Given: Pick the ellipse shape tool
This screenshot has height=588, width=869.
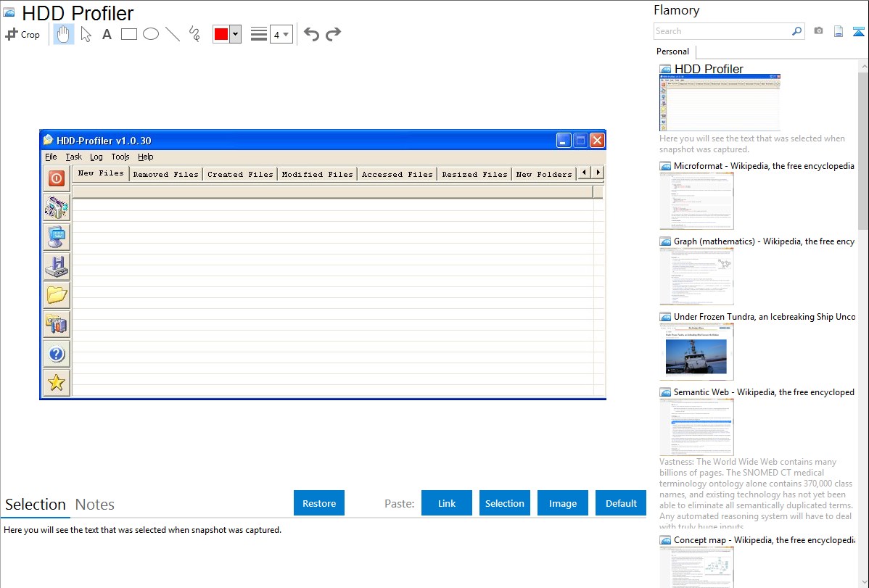Looking at the screenshot, I should coord(151,34).
